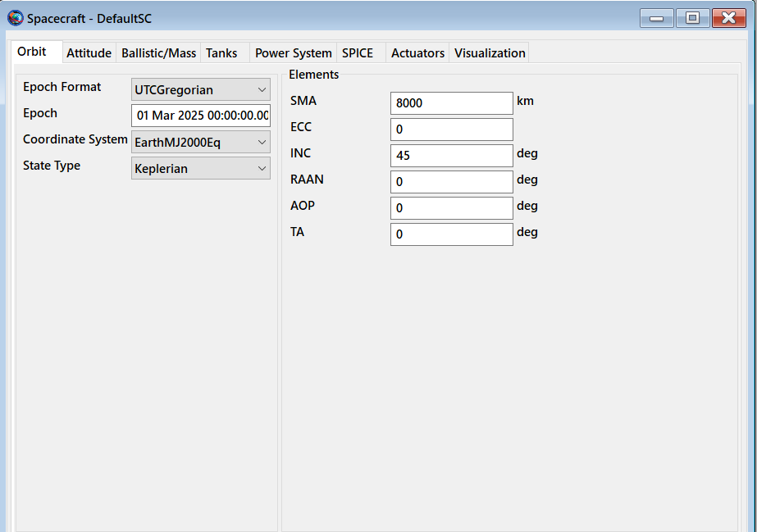Focus the TA value field

coord(451,234)
